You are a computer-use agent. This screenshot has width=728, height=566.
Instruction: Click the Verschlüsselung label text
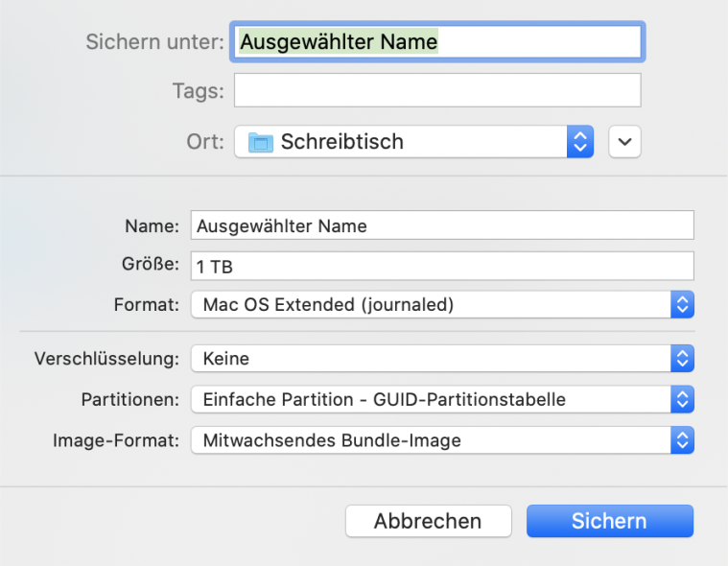106,359
